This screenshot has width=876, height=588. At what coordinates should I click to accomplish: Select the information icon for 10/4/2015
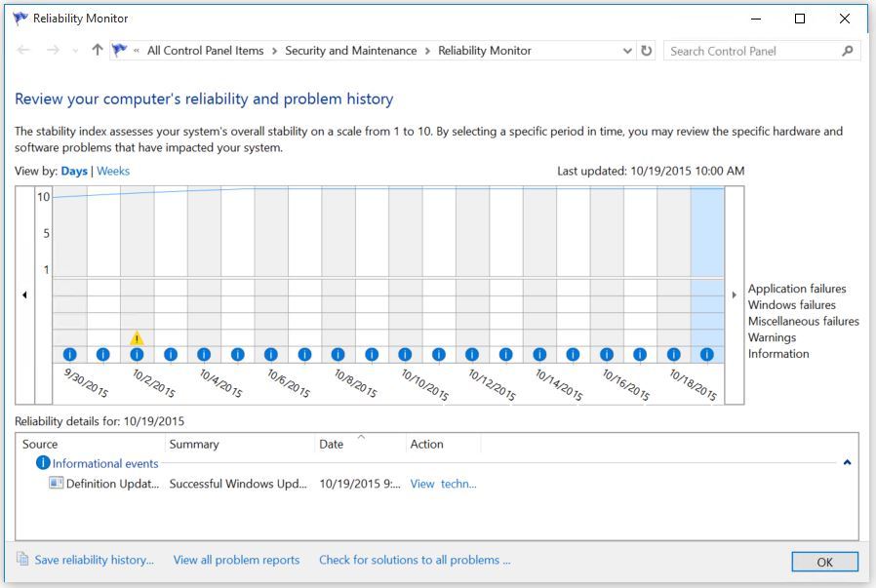click(204, 354)
